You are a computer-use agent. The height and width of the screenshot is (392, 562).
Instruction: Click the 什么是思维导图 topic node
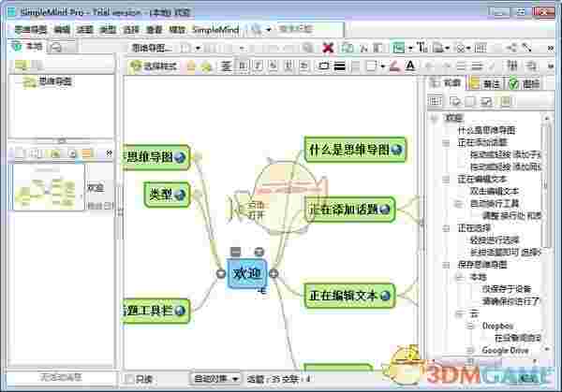point(355,150)
